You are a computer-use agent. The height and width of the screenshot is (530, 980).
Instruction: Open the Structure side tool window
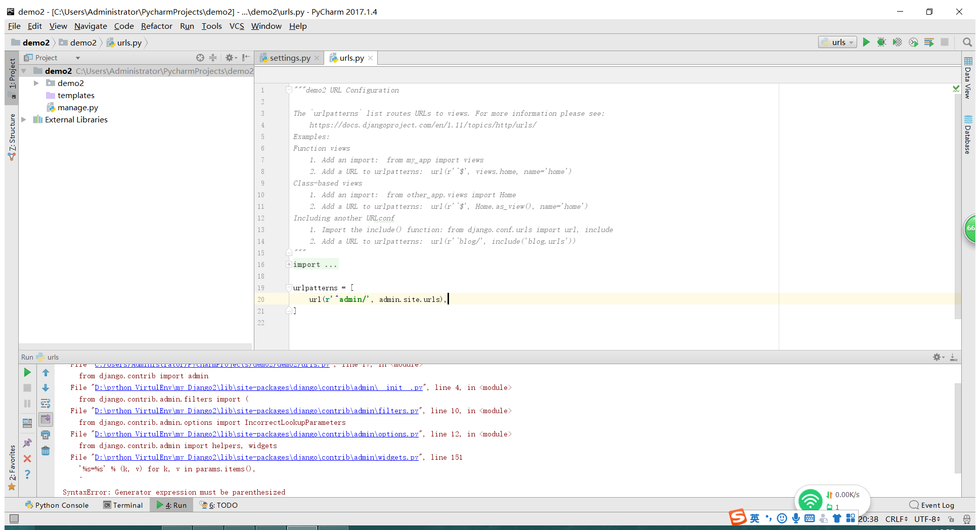pyautogui.click(x=12, y=137)
